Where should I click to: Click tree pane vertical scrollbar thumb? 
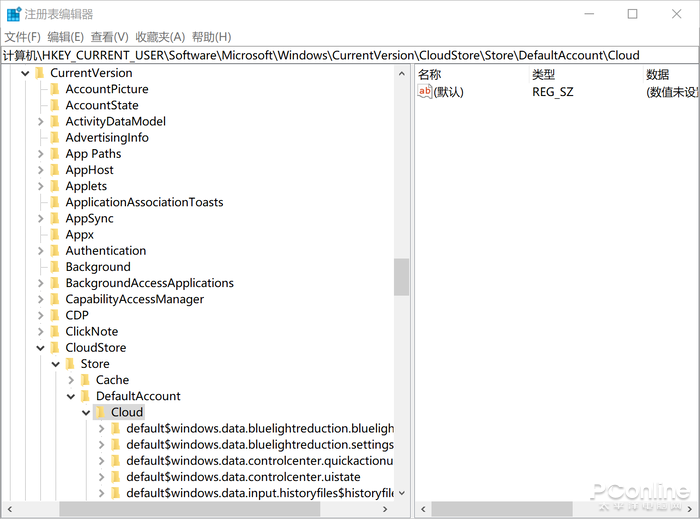pyautogui.click(x=401, y=277)
